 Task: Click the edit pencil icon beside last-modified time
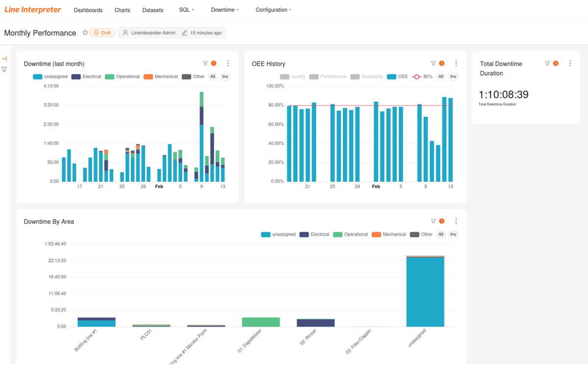tap(185, 33)
